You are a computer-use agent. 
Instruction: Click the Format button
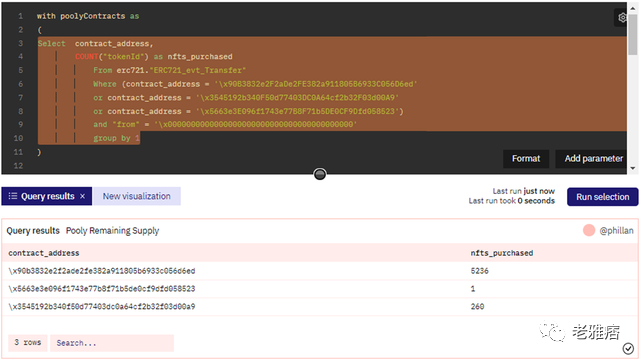pos(526,158)
